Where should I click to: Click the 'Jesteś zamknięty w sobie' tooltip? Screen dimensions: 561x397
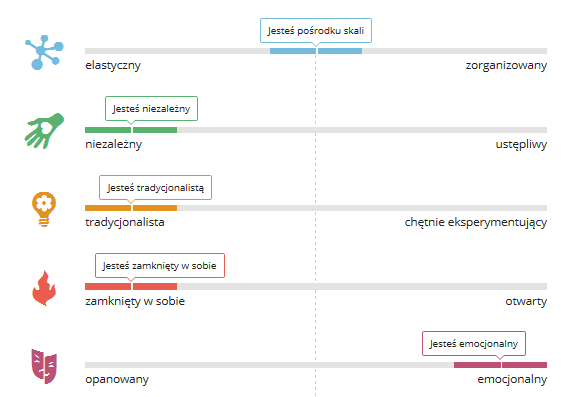click(x=160, y=266)
